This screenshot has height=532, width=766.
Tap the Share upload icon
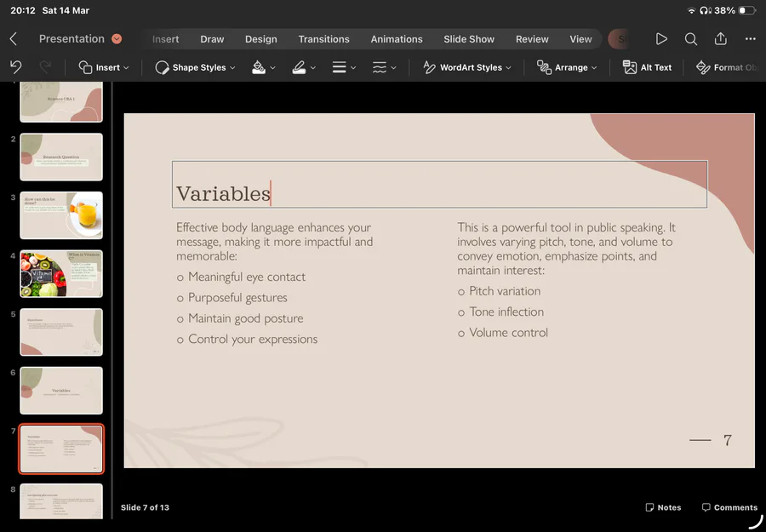pyautogui.click(x=721, y=38)
